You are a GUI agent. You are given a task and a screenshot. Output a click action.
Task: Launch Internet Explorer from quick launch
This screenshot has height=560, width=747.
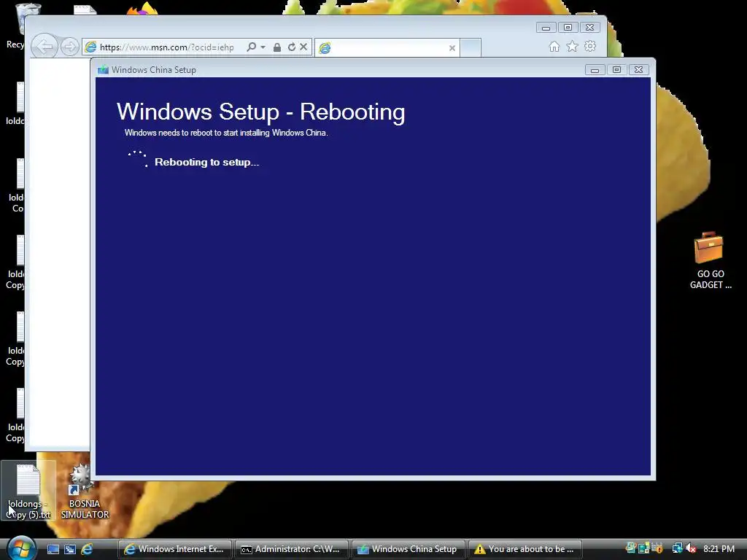click(x=87, y=549)
